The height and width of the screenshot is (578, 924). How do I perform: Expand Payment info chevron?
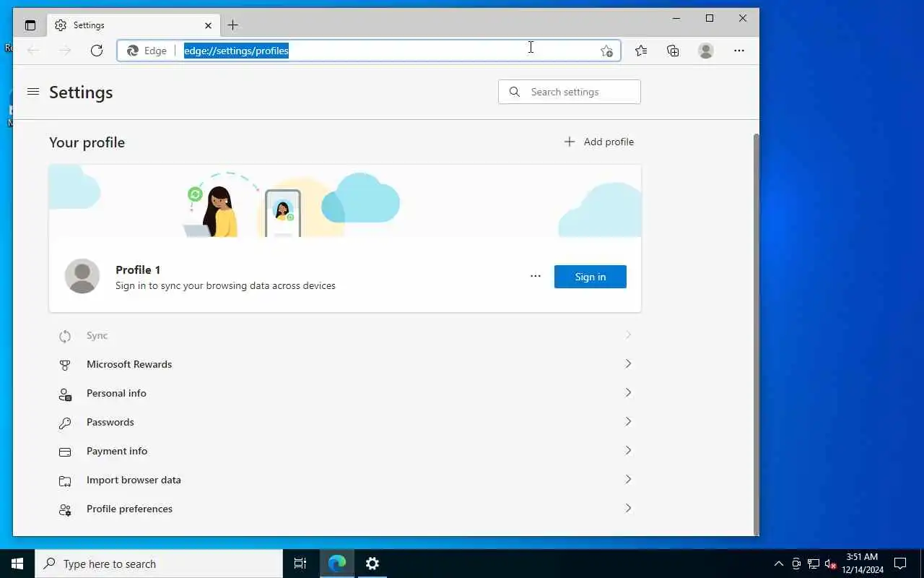(628, 450)
